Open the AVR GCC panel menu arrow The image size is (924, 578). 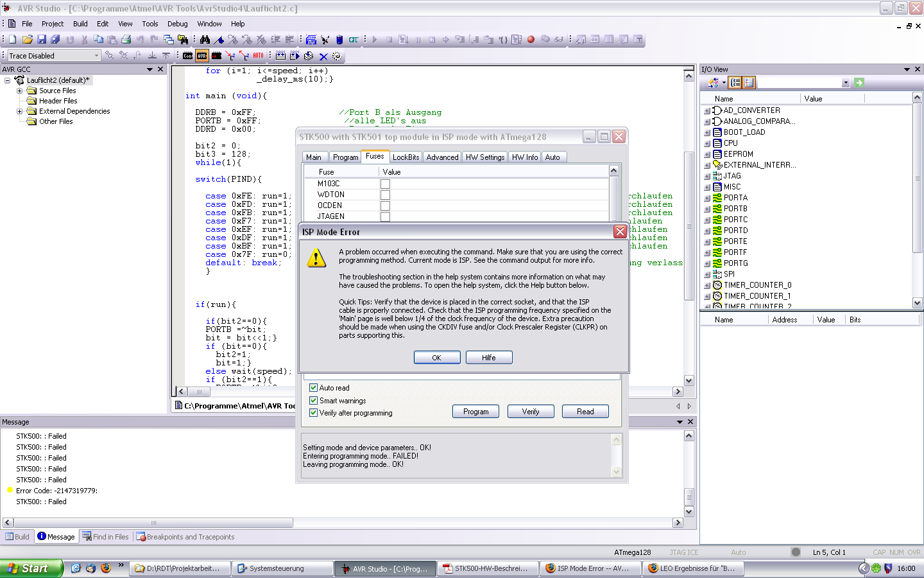150,69
